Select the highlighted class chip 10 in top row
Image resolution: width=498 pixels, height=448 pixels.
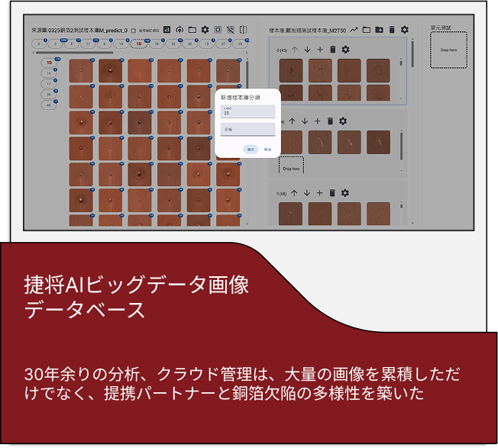138,44
